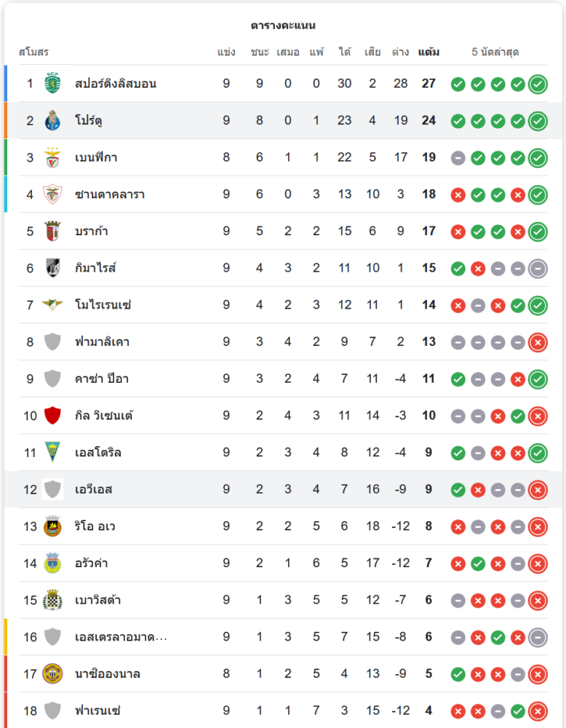Click the Moreirense winged crest

(52, 304)
